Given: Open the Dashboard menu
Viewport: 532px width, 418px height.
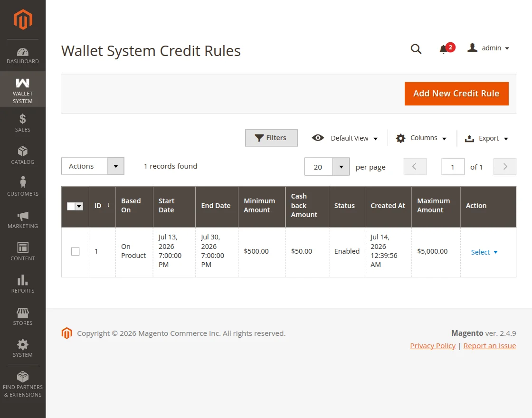Looking at the screenshot, I should (23, 56).
